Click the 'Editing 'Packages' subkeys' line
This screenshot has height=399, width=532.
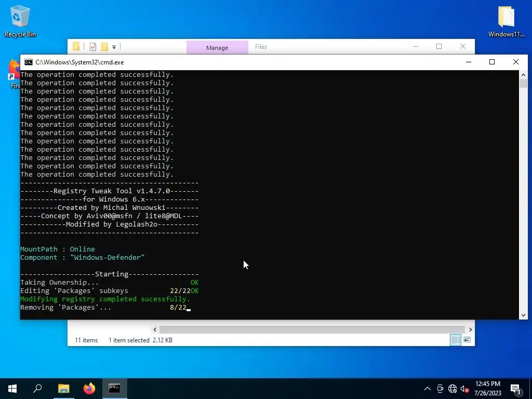pyautogui.click(x=74, y=291)
